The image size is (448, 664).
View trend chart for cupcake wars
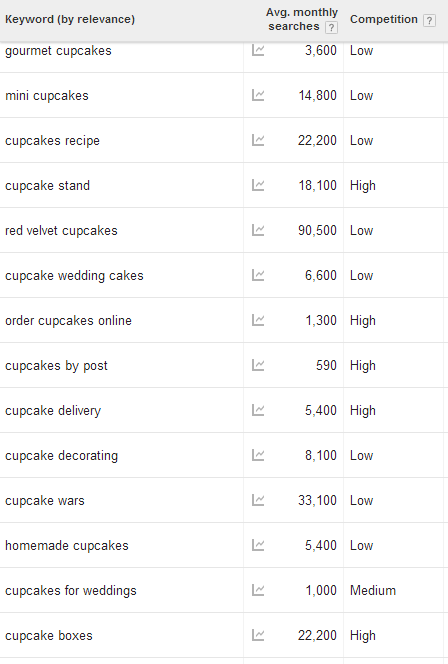point(258,500)
